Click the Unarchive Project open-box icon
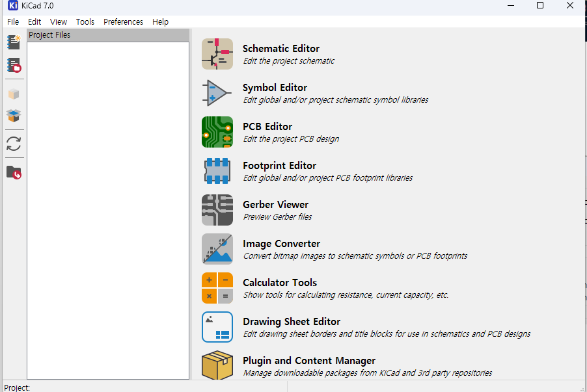This screenshot has height=392, width=587. pyautogui.click(x=14, y=116)
